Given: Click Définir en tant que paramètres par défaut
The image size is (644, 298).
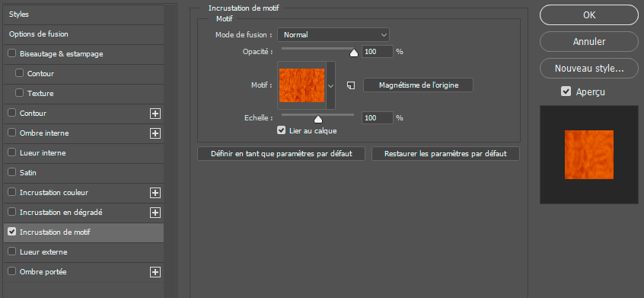Looking at the screenshot, I should pos(282,154).
